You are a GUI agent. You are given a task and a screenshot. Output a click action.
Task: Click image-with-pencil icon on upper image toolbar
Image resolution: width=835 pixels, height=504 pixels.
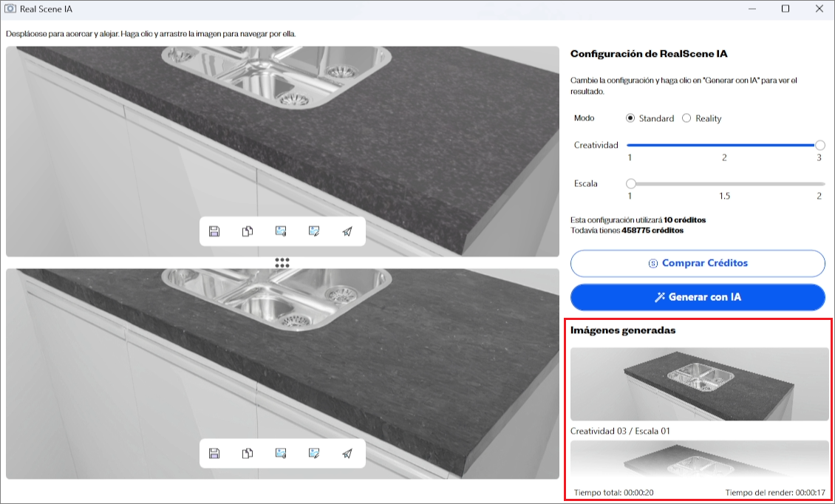[314, 231]
